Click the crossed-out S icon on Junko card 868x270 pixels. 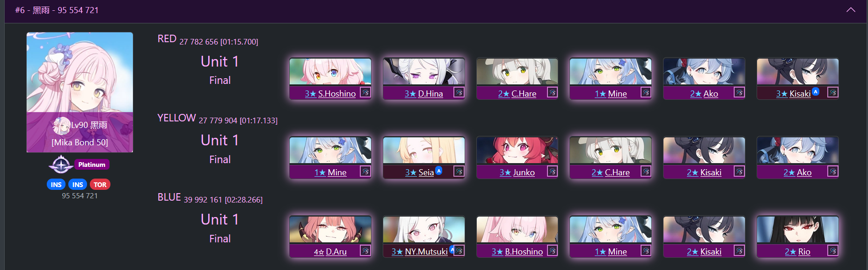pos(553,171)
